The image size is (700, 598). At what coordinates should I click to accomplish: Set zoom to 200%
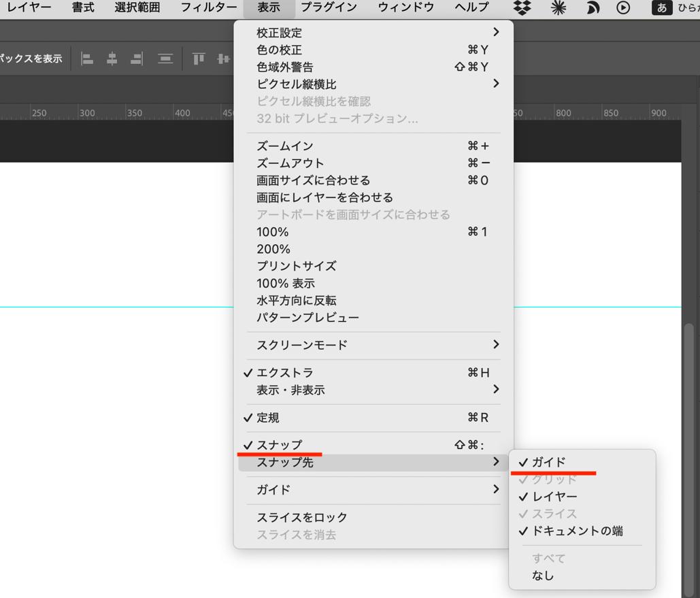tap(373, 249)
